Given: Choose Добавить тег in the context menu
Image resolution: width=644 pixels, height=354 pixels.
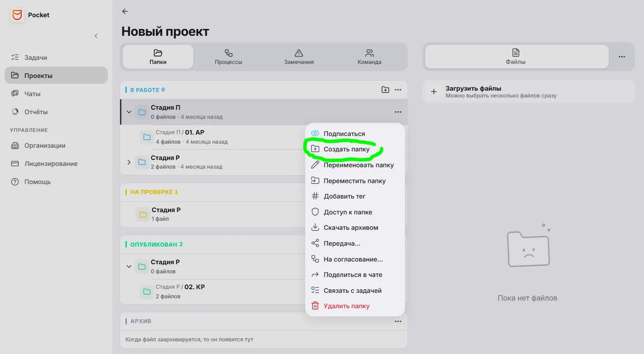Looking at the screenshot, I should 355,196.
